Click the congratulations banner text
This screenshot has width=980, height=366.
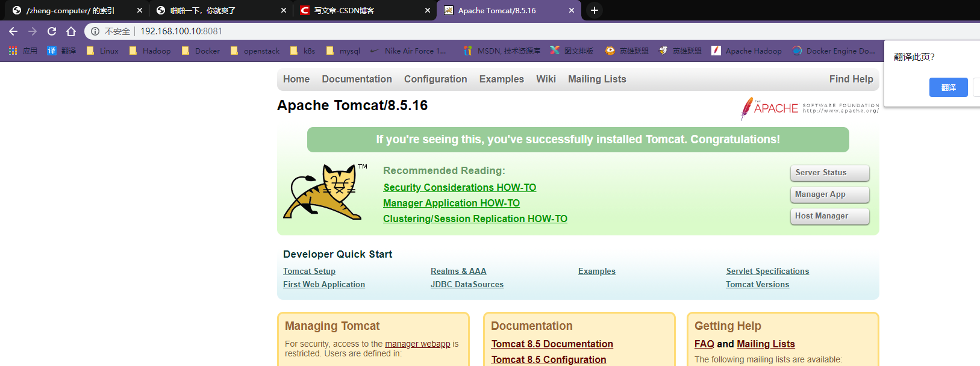click(x=578, y=140)
